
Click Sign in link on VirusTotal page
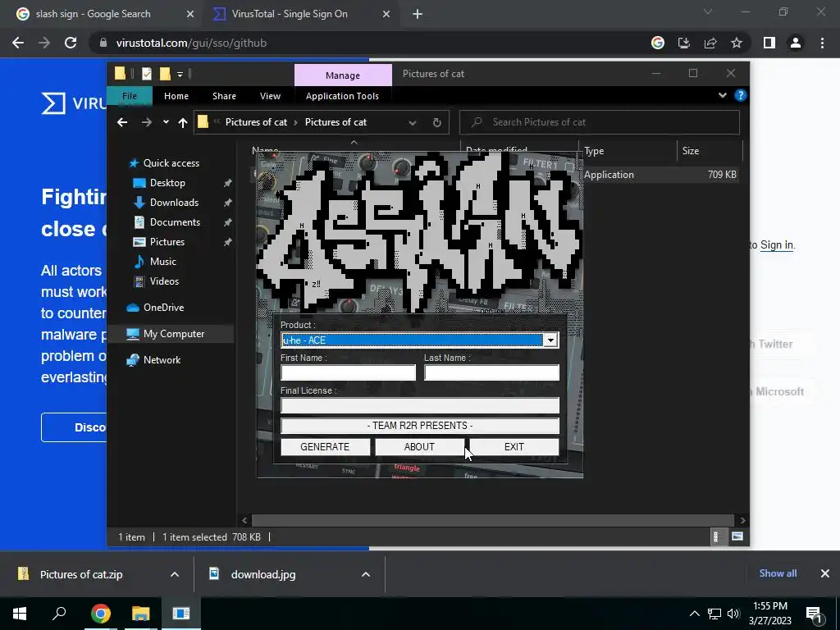(776, 244)
